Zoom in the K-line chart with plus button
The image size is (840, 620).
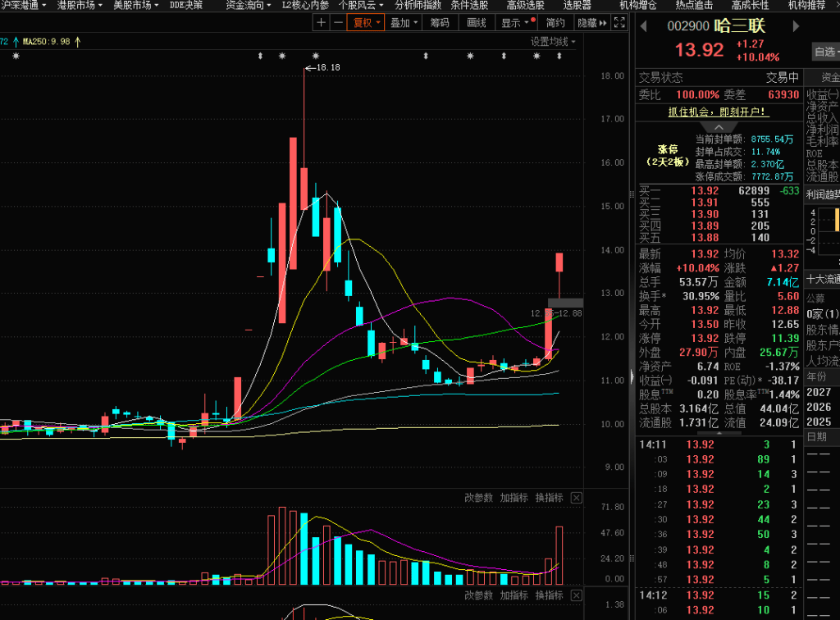coord(321,22)
